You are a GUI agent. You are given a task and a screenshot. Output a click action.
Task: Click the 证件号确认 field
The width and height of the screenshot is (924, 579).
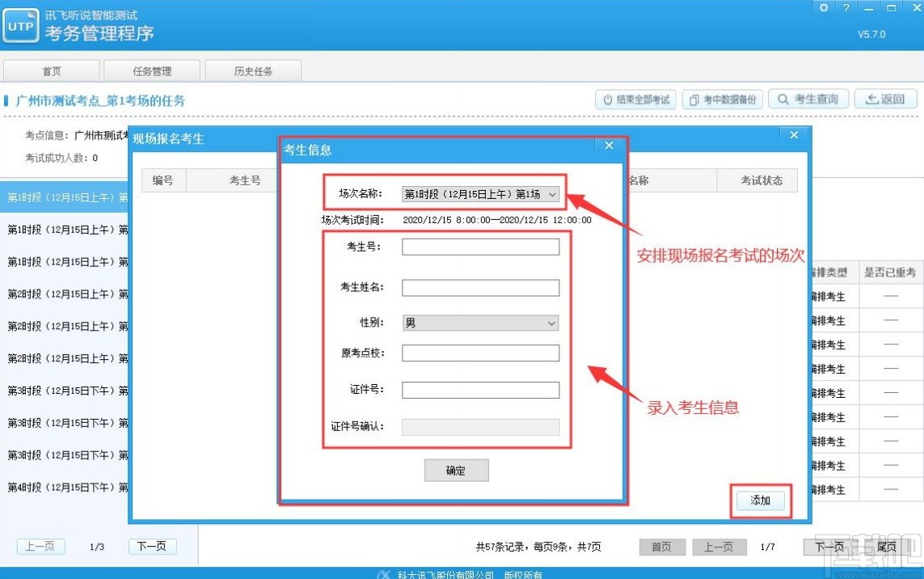click(480, 427)
